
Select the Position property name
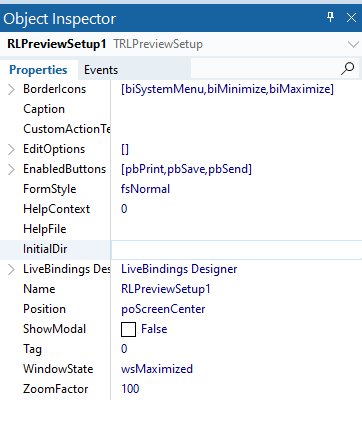pos(44,309)
